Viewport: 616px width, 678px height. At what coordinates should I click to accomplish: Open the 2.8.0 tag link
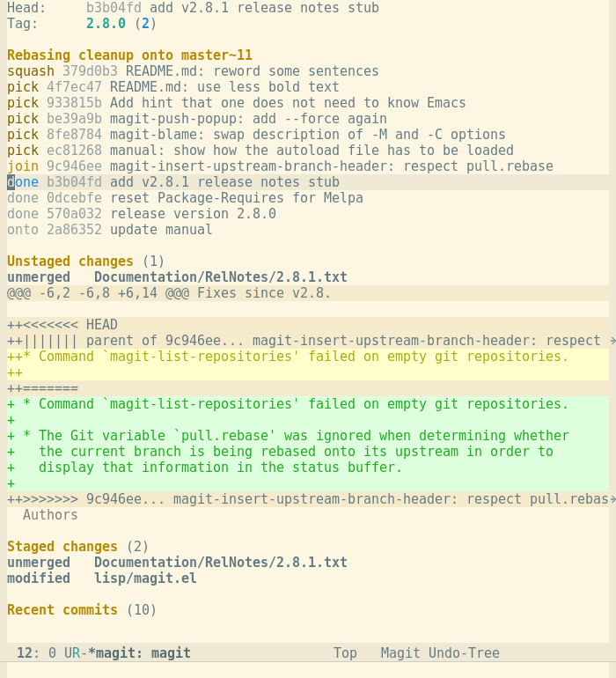tap(106, 24)
